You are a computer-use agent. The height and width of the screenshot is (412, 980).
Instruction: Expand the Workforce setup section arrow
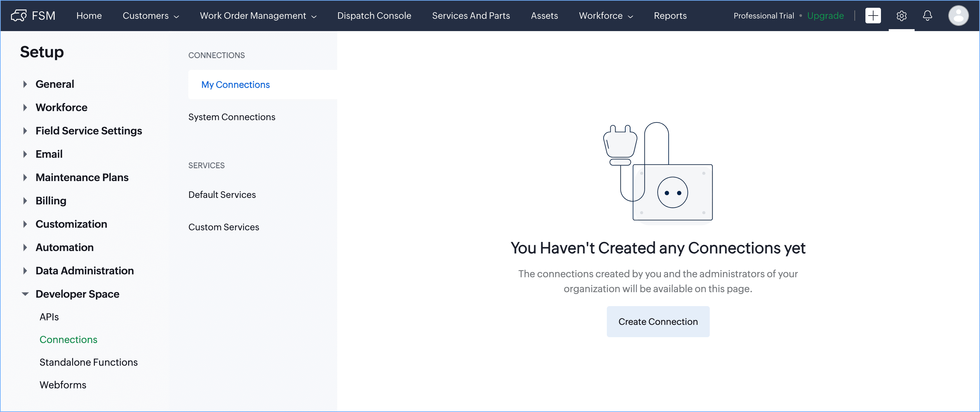tap(25, 108)
